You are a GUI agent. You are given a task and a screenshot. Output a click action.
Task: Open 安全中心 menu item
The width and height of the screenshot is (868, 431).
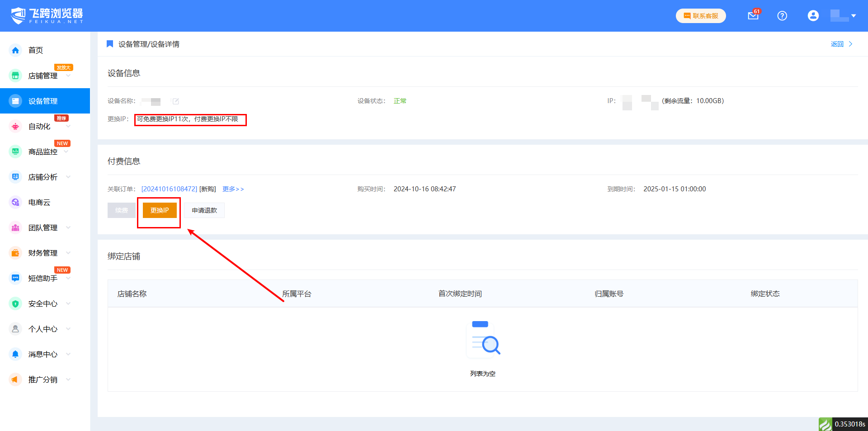pyautogui.click(x=43, y=303)
